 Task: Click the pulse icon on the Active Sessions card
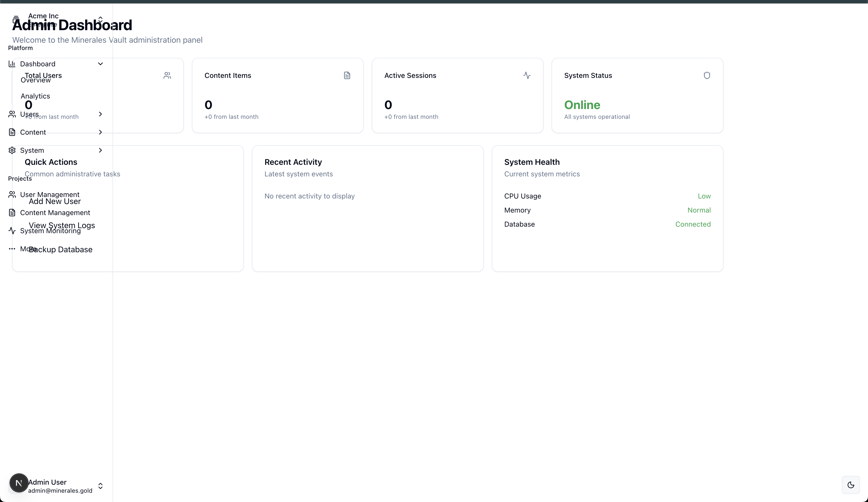click(527, 75)
